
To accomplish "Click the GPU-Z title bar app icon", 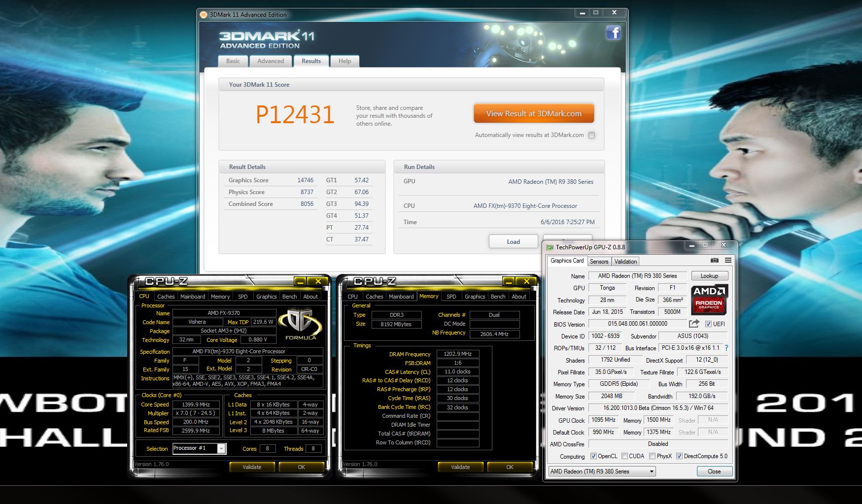I will click(550, 247).
